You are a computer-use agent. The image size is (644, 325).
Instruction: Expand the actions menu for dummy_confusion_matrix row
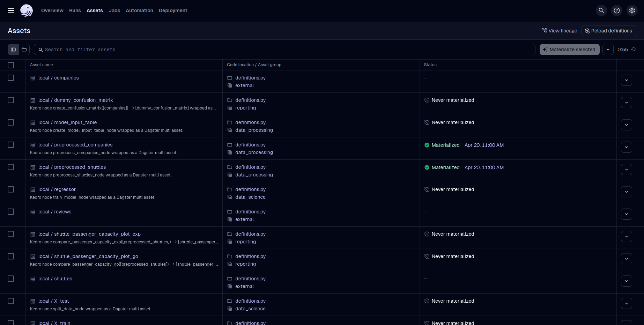(627, 103)
